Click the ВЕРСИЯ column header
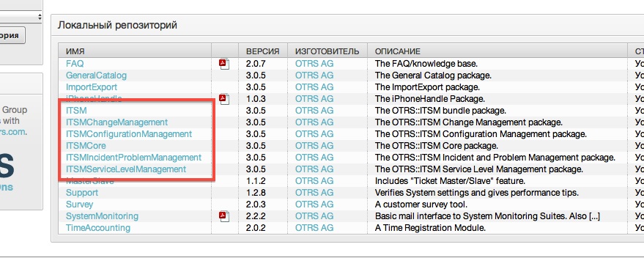Image resolution: width=644 pixels, height=280 pixels. coord(263,51)
